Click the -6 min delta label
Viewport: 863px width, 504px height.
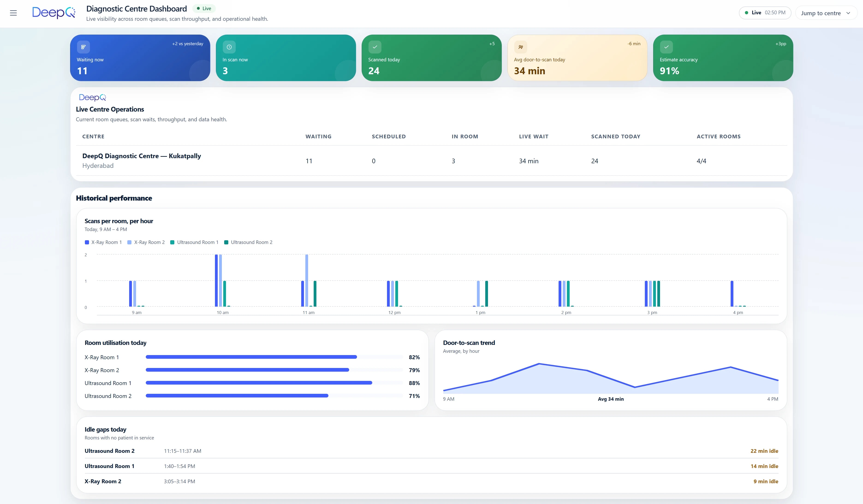[x=634, y=44]
